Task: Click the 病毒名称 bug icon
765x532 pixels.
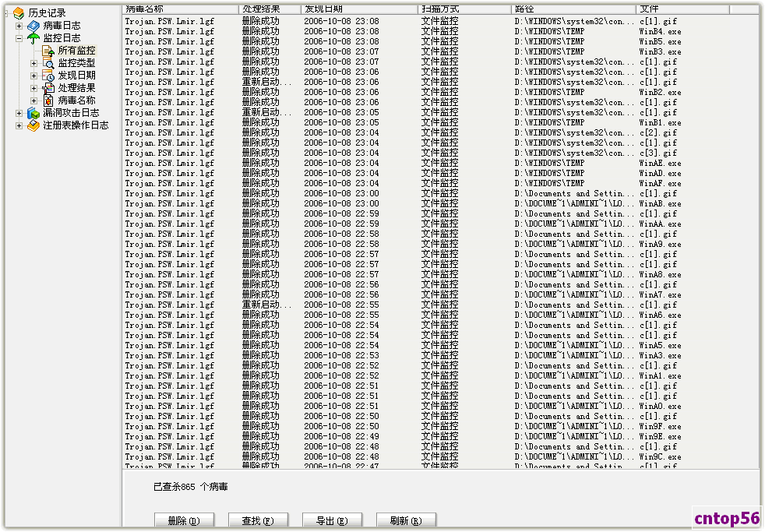Action: click(48, 100)
